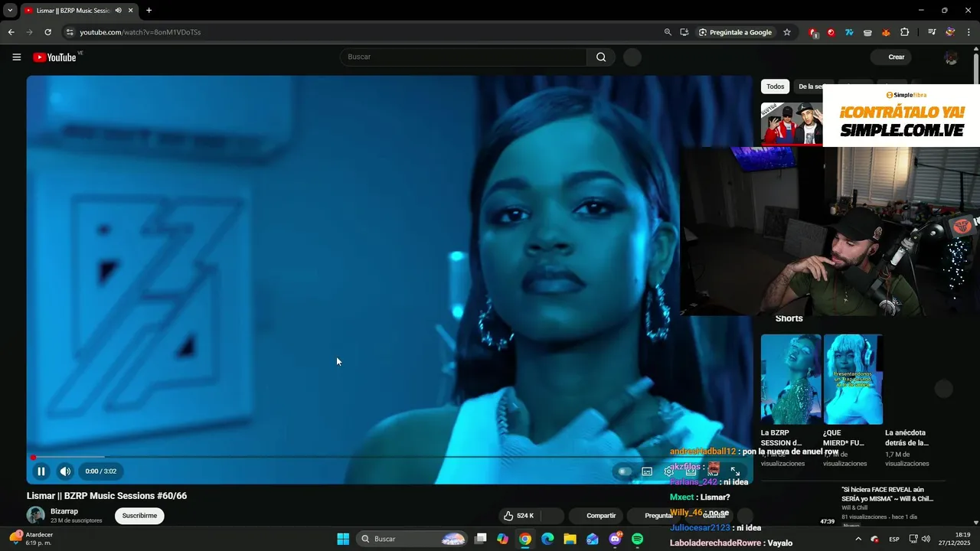Show hidden tray icons chevron
980x551 pixels.
click(857, 539)
